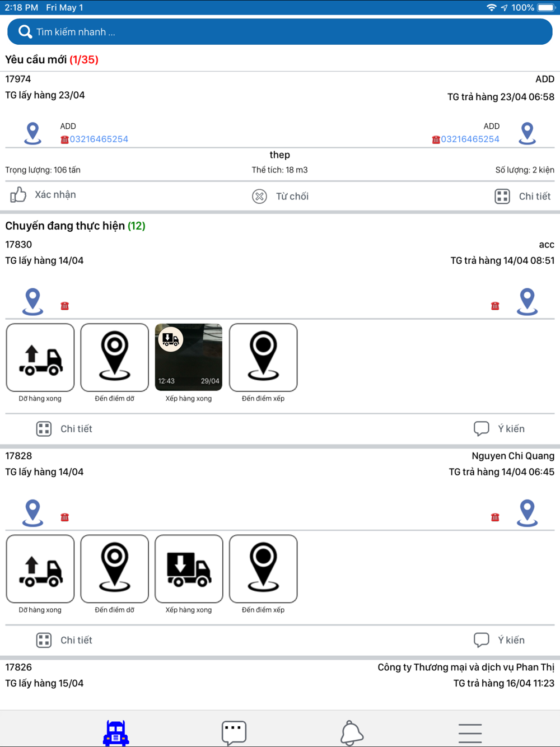Viewport: 560px width, 747px height.
Task: Open Chi tiết for order 17974
Action: (522, 197)
